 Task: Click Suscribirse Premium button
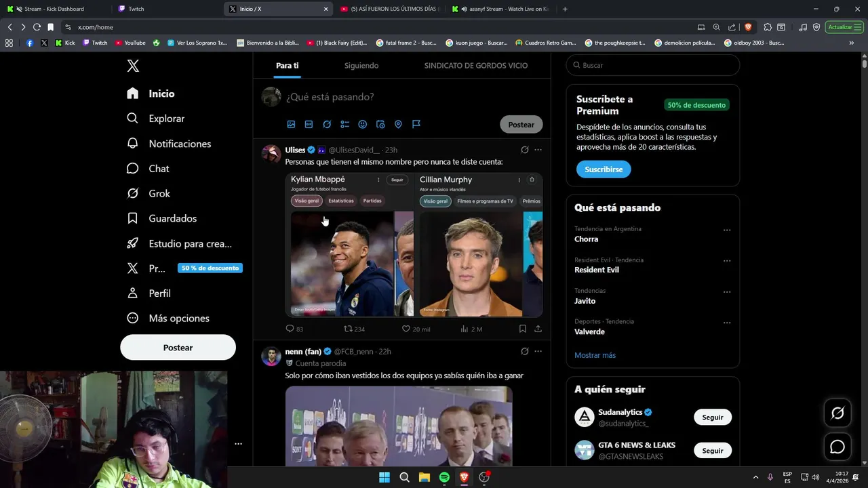point(604,169)
